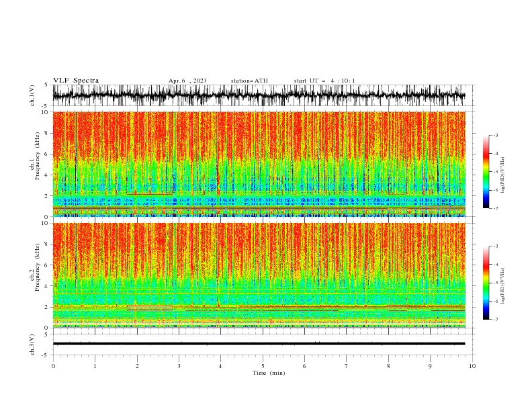Click the "start UT = 4 :10: 1" text
Screen dimensions: 532x411
(x=324, y=81)
